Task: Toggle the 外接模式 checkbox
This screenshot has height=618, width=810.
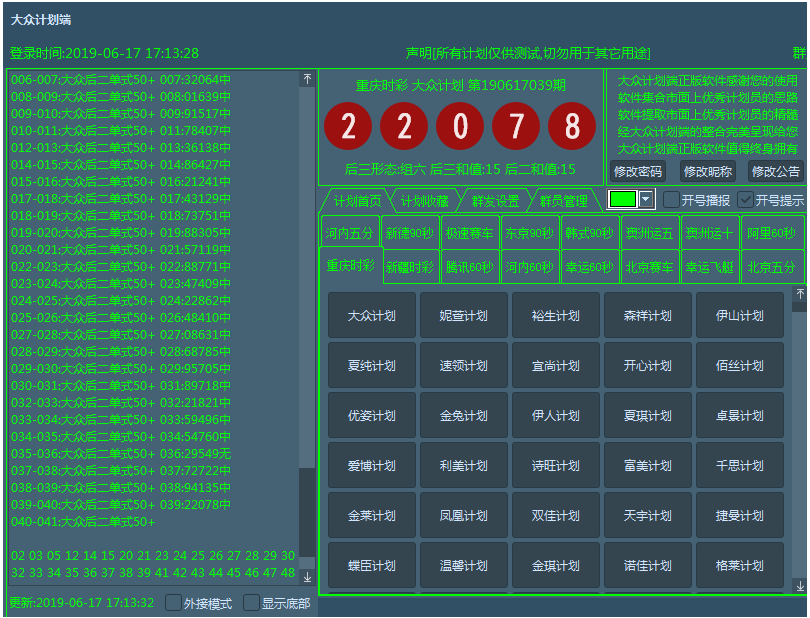Action: (x=174, y=603)
